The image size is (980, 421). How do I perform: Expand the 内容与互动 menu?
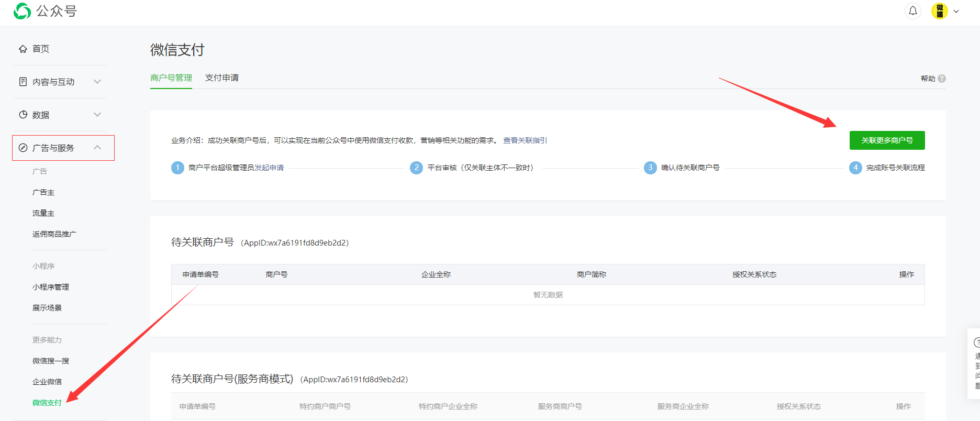[60, 82]
